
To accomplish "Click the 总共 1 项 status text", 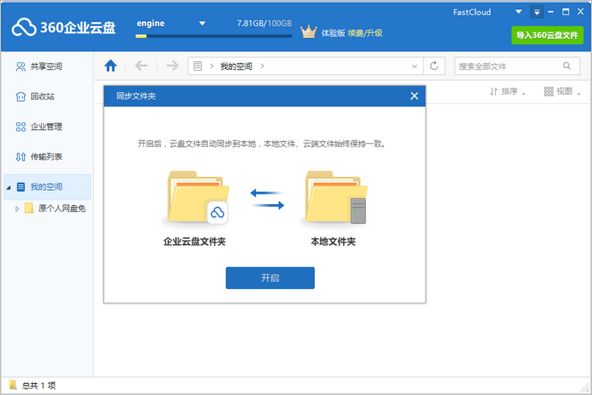I will click(39, 385).
